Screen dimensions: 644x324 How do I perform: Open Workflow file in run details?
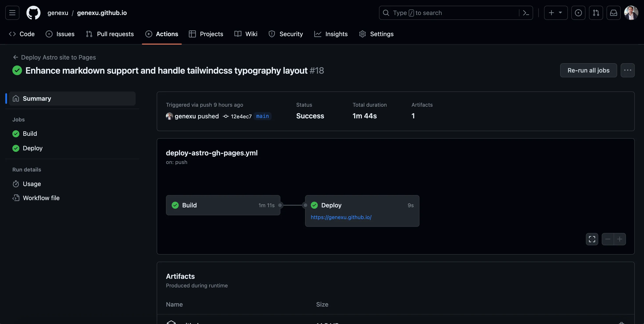41,198
